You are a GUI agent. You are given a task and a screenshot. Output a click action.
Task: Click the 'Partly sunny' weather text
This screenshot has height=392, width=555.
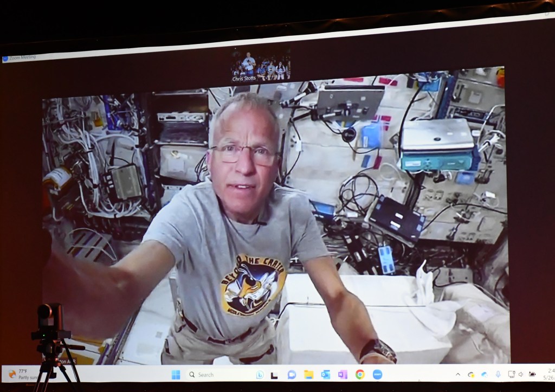point(28,377)
